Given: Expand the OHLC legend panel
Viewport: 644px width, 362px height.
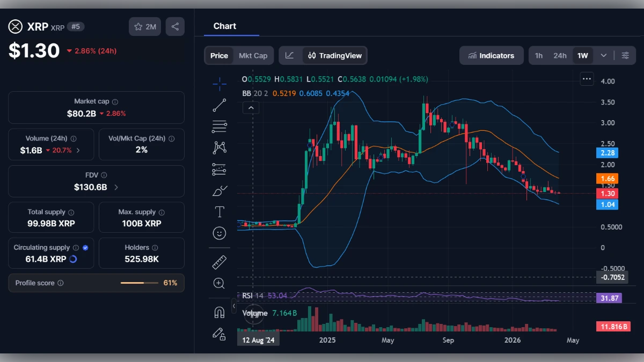Looking at the screenshot, I should point(251,107).
